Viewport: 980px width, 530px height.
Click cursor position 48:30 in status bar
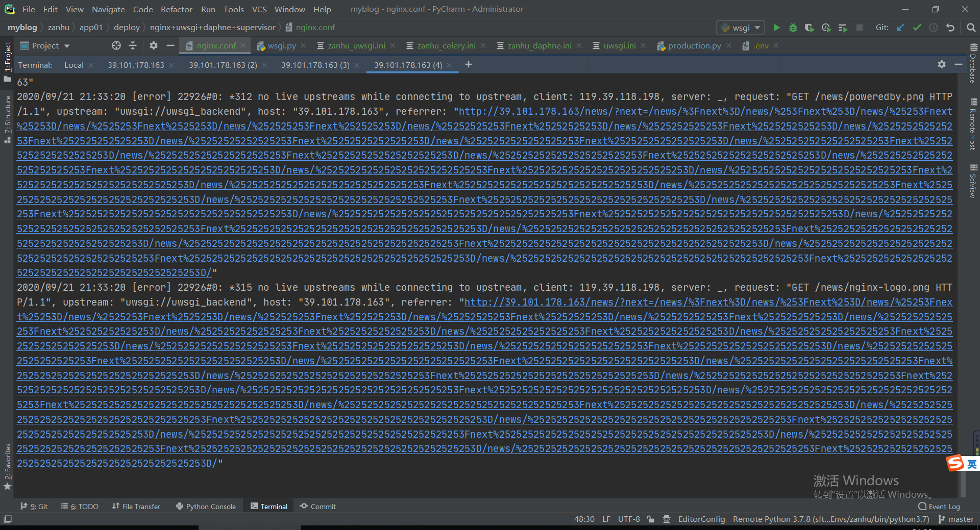pyautogui.click(x=584, y=519)
